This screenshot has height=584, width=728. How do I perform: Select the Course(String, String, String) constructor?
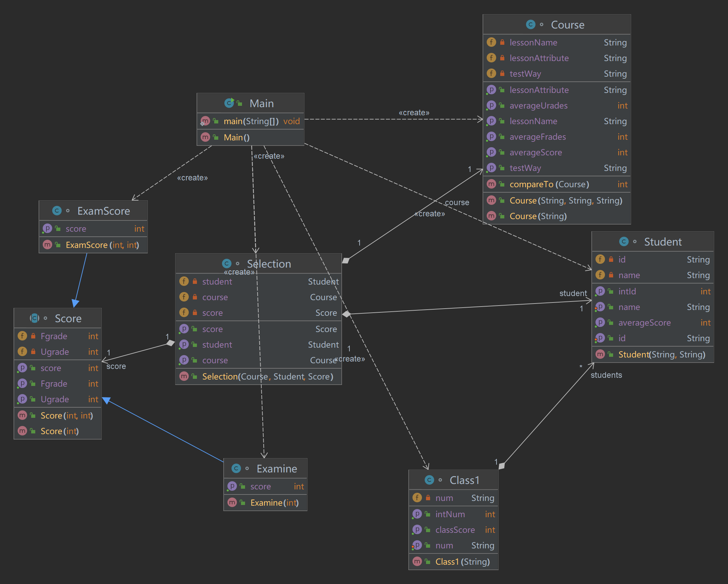pos(566,200)
